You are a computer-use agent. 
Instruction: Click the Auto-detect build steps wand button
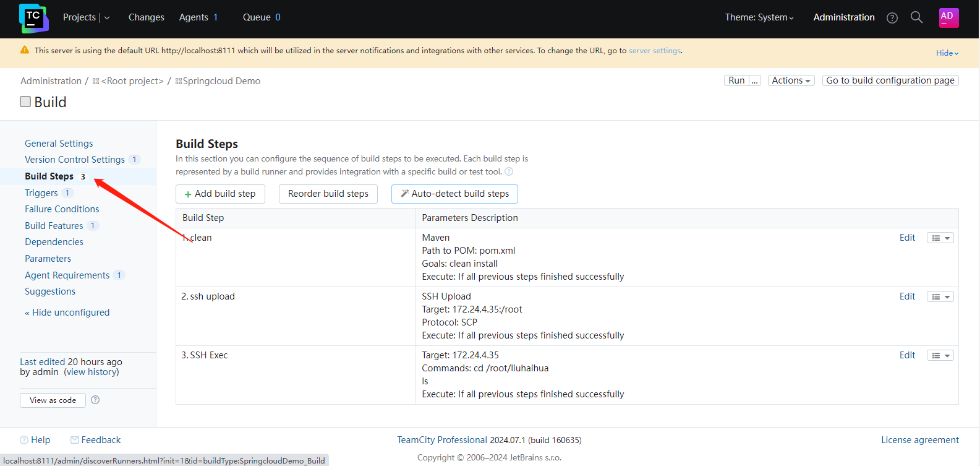[454, 194]
